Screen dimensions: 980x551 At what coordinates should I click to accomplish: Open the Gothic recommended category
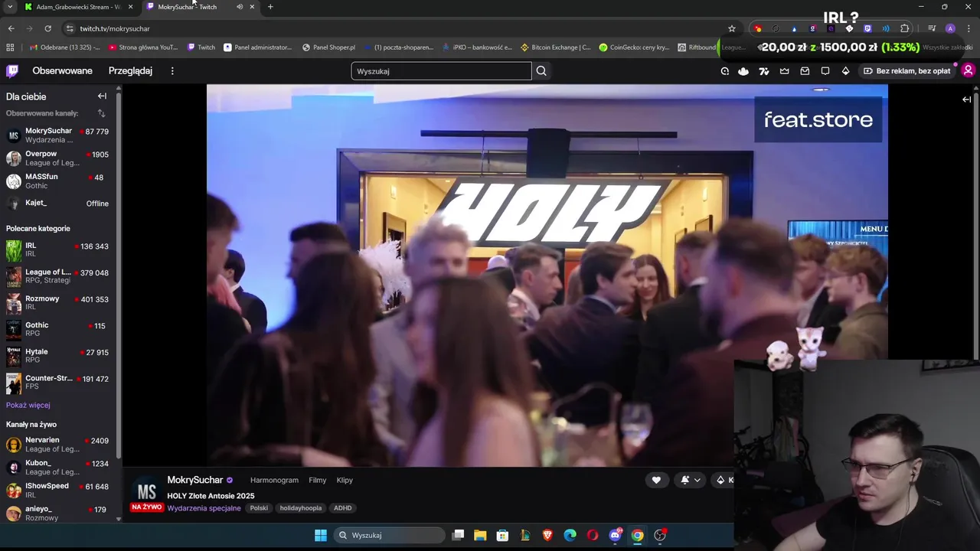[x=57, y=329]
